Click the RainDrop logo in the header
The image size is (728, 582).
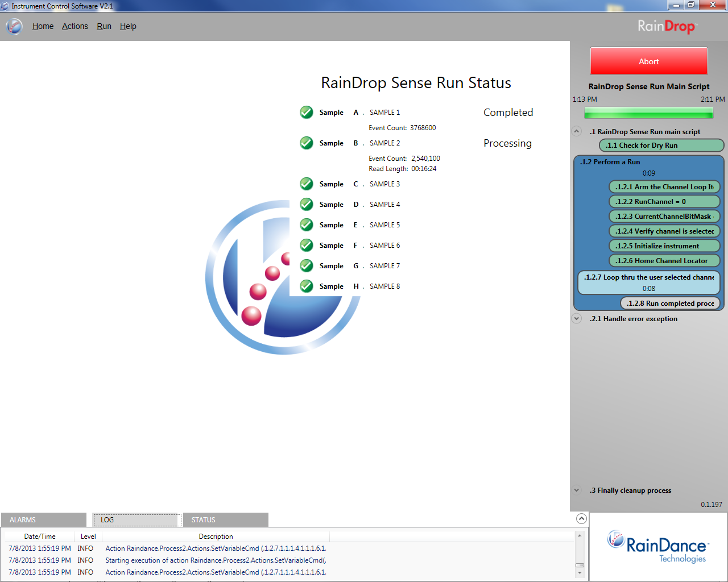point(667,27)
